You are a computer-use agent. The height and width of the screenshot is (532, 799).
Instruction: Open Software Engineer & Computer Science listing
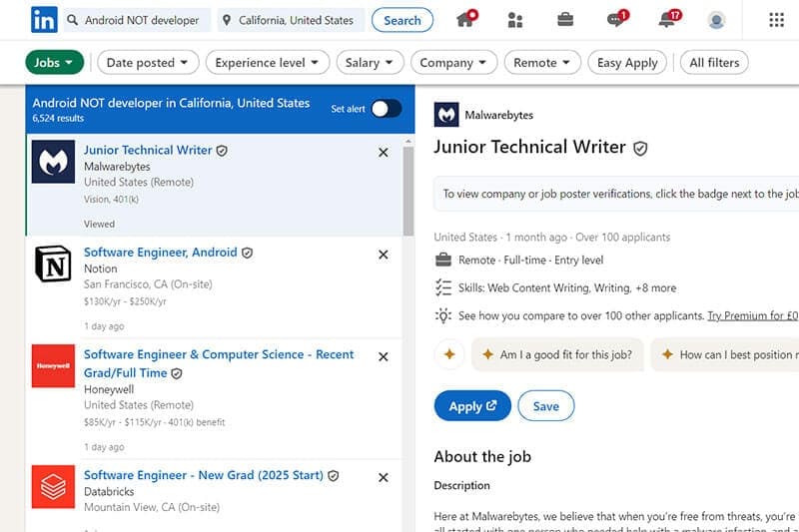(x=219, y=363)
